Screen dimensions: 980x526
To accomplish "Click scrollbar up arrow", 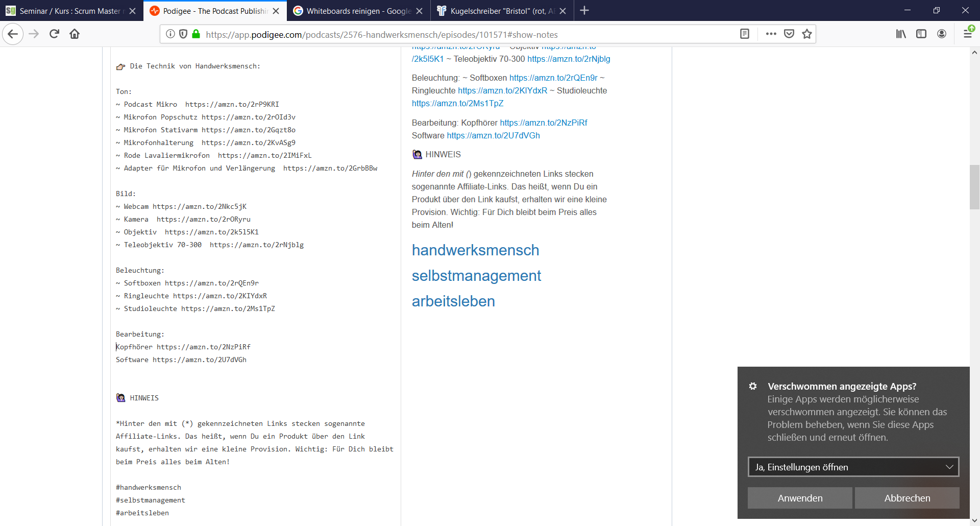I will click(x=974, y=52).
